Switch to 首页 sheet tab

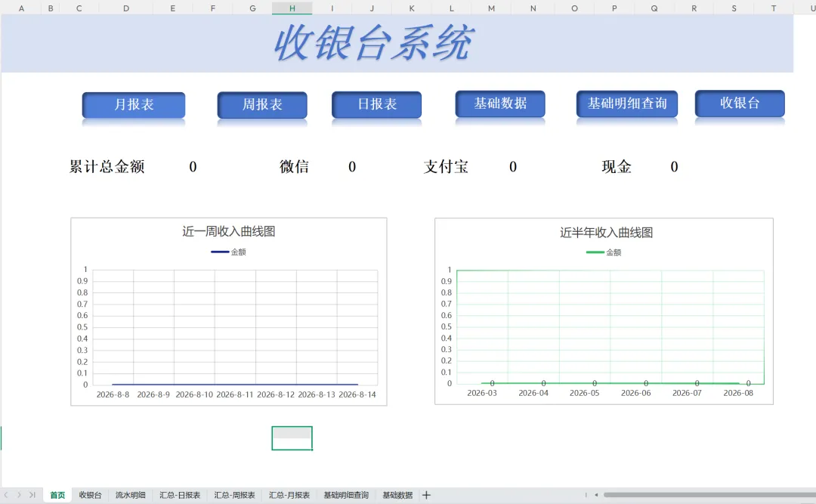point(57,495)
